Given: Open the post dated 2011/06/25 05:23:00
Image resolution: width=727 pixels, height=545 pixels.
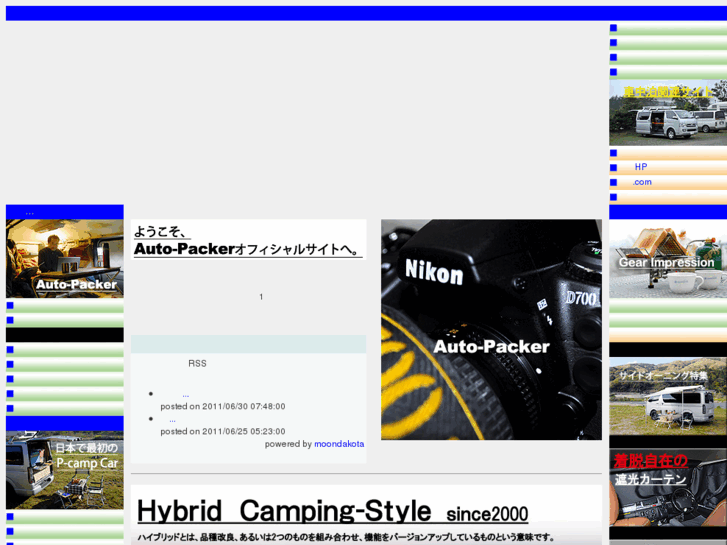Looking at the screenshot, I should point(172,420).
